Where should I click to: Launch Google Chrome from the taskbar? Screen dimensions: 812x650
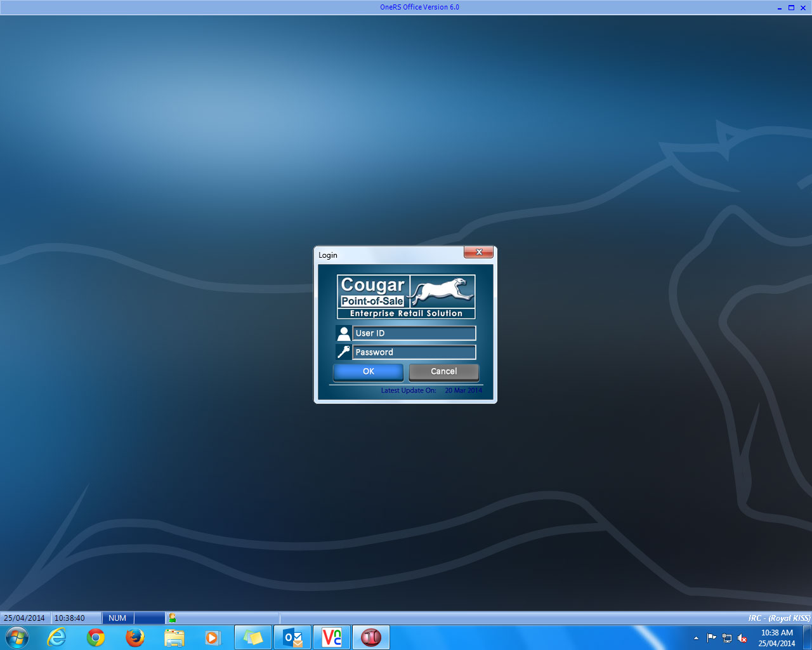click(95, 637)
